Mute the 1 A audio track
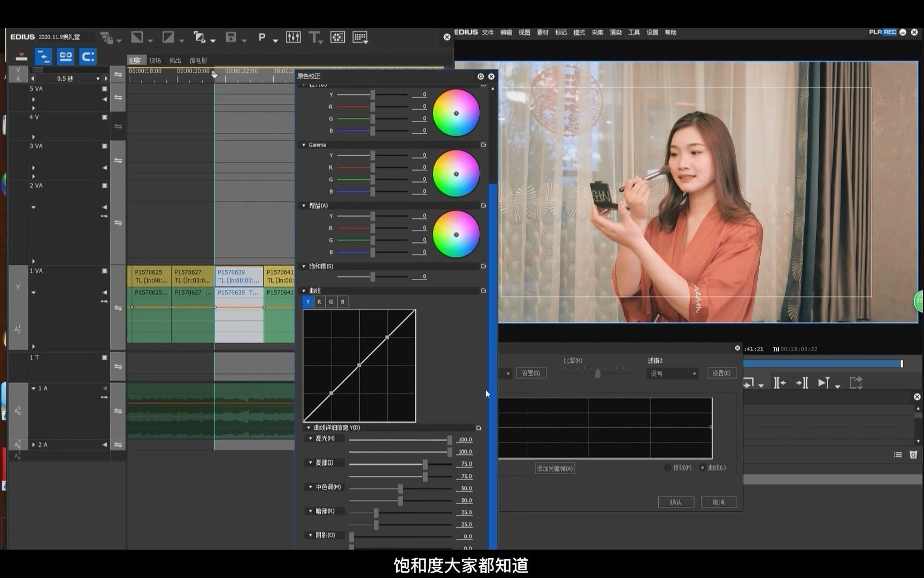 [x=105, y=389]
